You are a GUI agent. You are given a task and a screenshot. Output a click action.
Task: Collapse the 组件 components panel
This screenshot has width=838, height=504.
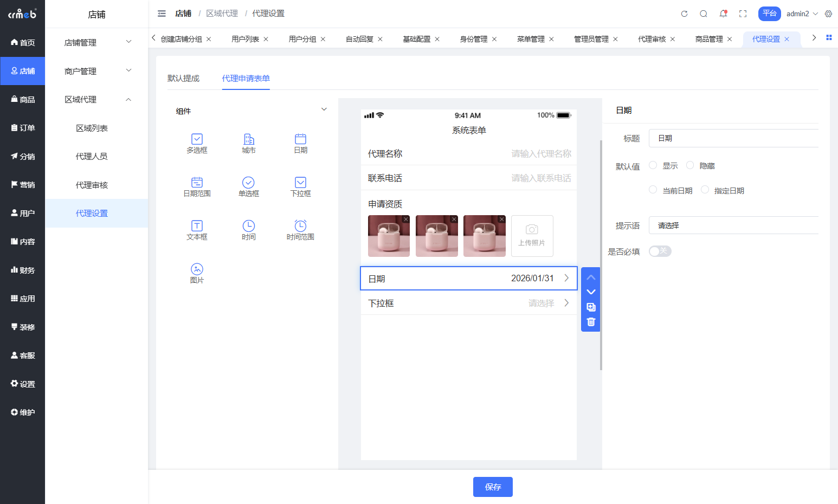[324, 109]
